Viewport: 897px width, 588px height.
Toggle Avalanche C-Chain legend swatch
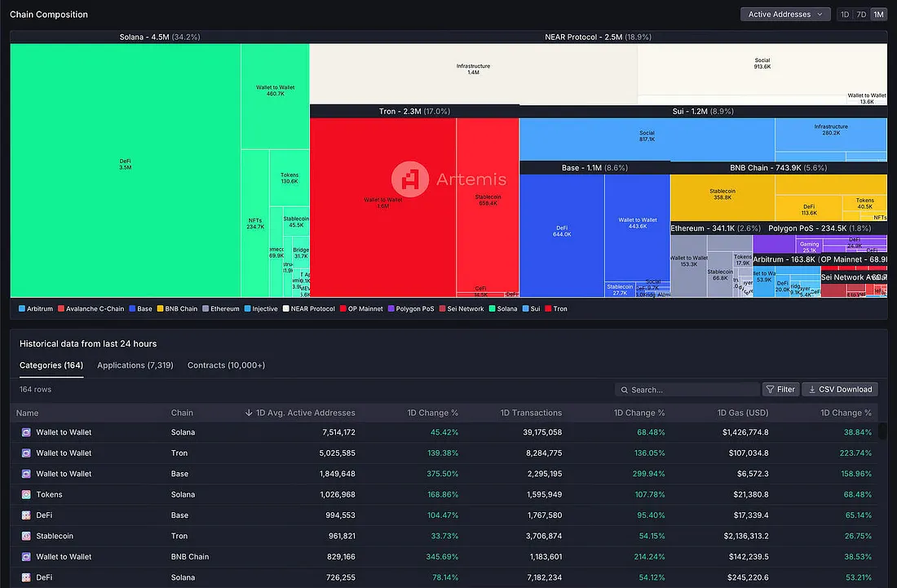[60, 309]
